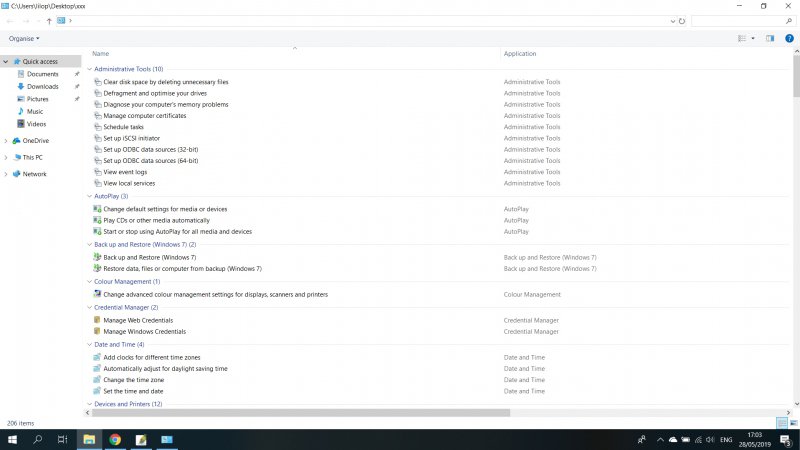
Task: Open File Explorer from the taskbar
Action: click(x=89, y=439)
